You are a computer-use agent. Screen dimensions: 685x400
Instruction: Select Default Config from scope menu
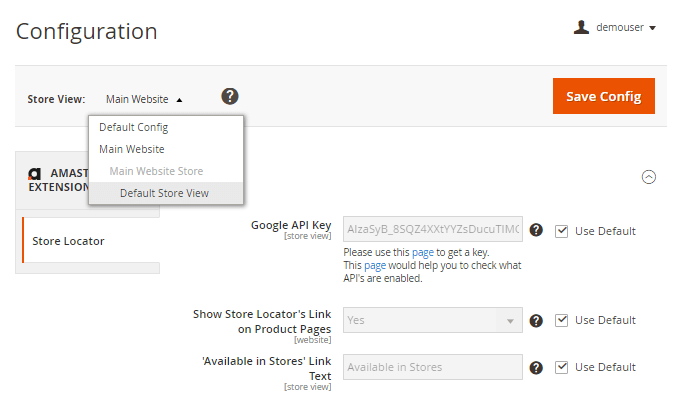point(133,128)
